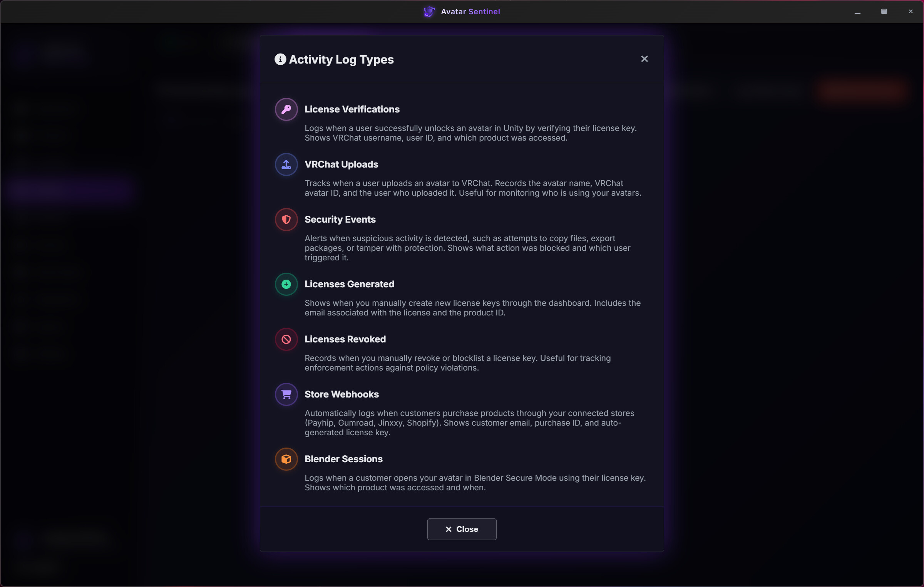924x587 pixels.
Task: Click the Blender Sessions cube icon
Action: point(286,459)
